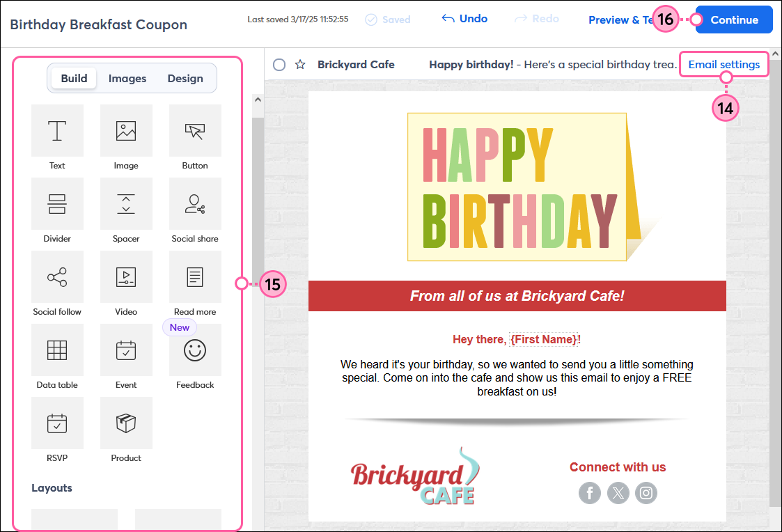Viewport: 782px width, 532px height.
Task: Click the Instagram icon in the email
Action: point(646,493)
